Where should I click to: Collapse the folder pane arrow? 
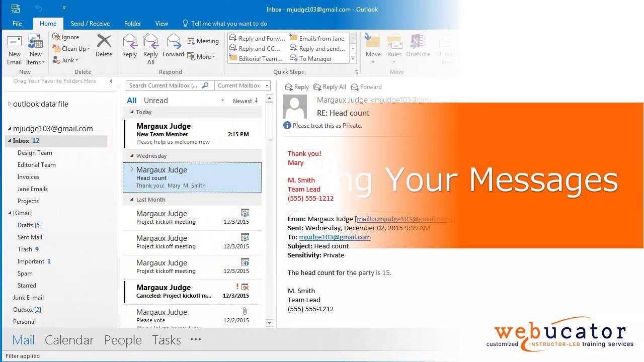tap(111, 81)
